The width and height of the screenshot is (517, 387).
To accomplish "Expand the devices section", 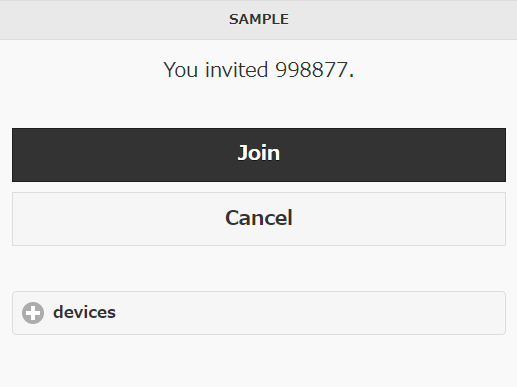I will [x=259, y=313].
